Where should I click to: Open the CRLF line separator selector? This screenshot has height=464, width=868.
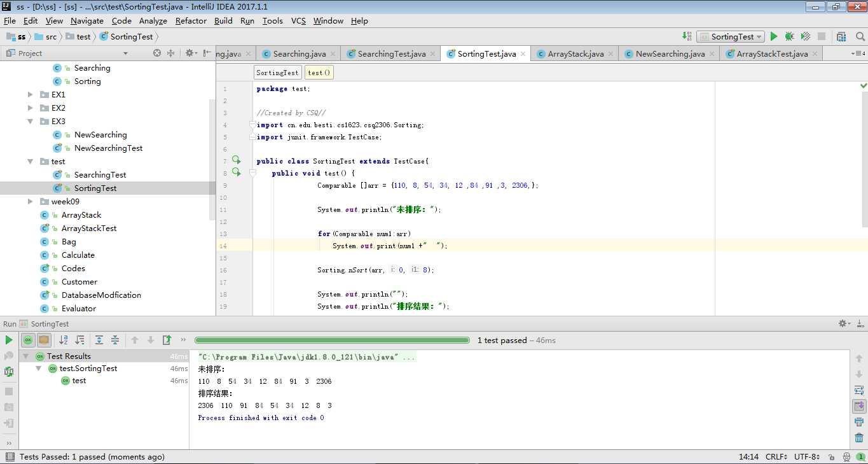tap(776, 457)
